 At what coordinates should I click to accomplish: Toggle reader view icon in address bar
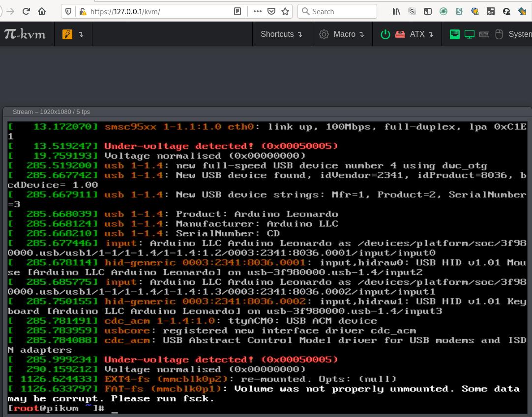237,11
